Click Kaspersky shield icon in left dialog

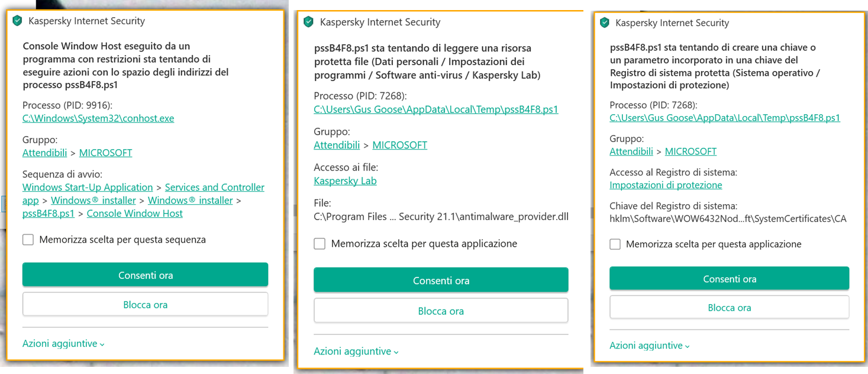click(x=17, y=21)
